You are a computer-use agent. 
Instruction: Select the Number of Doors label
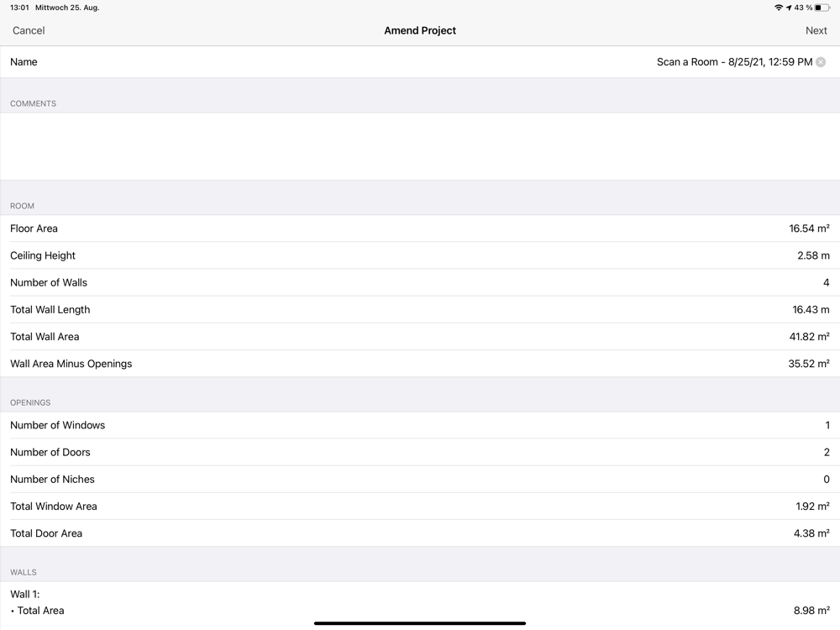50,452
